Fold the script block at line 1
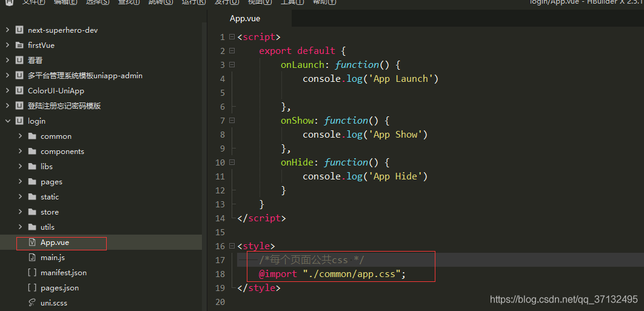The width and height of the screenshot is (644, 311). pyautogui.click(x=232, y=37)
